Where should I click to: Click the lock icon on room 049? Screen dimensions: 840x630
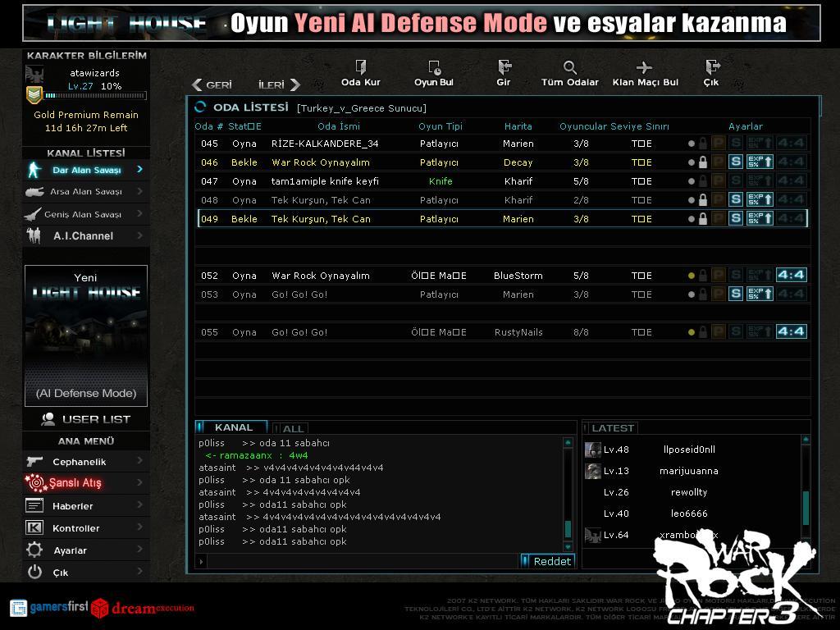click(703, 218)
